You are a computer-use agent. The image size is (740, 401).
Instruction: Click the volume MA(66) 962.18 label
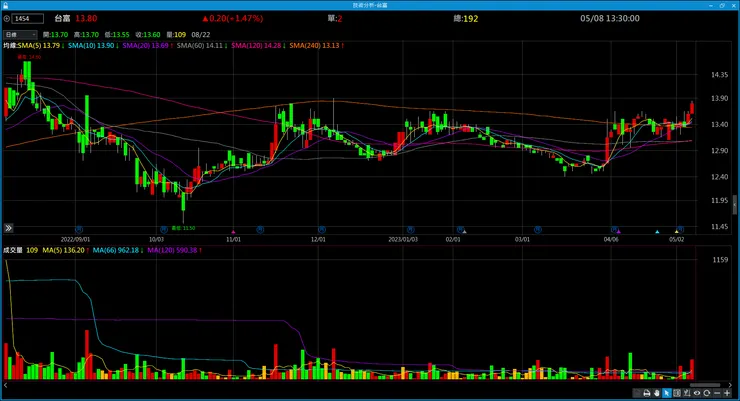118,251
